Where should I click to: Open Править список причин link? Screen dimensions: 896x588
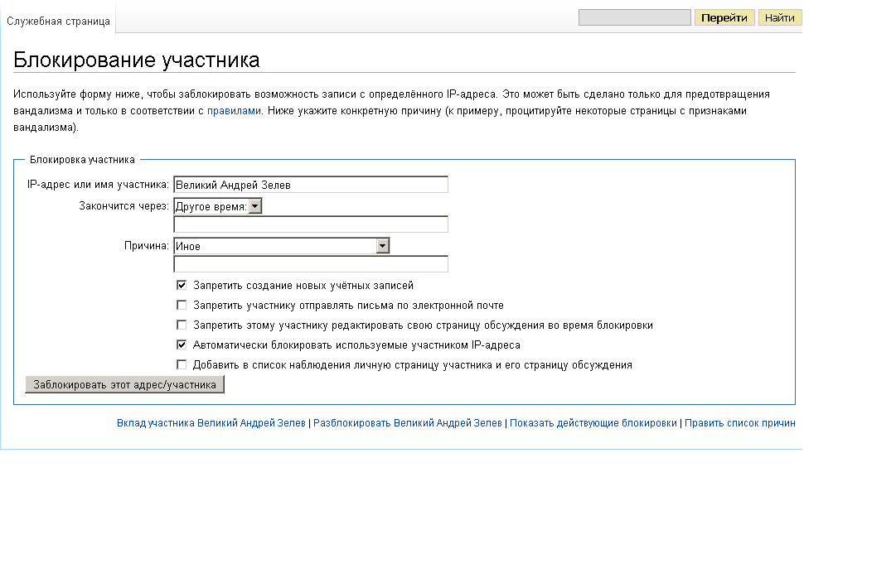tap(740, 423)
